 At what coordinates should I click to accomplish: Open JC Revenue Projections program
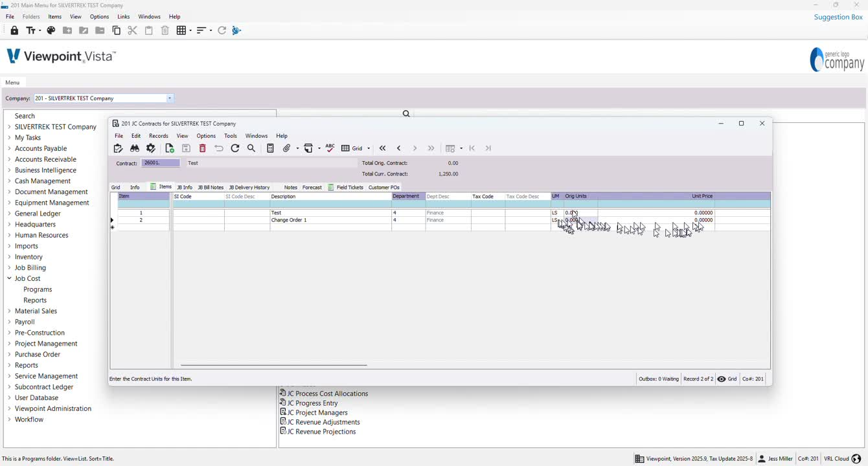point(322,432)
